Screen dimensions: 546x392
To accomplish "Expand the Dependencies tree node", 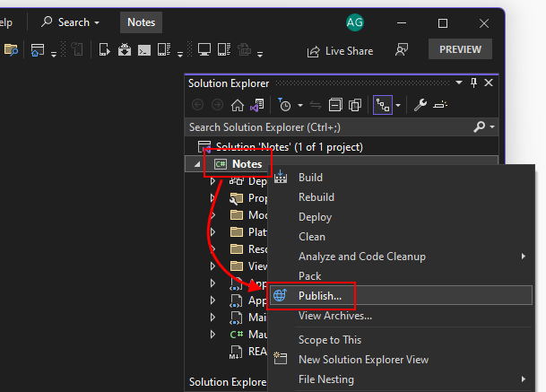I will (x=212, y=181).
